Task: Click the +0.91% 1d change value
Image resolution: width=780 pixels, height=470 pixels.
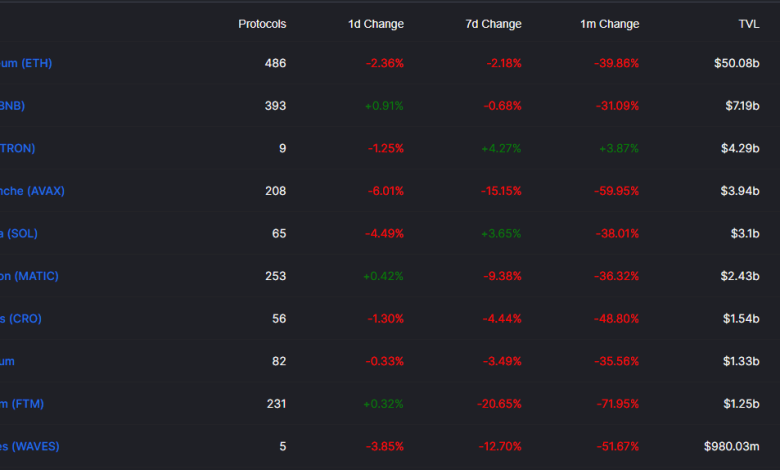Action: pos(383,106)
